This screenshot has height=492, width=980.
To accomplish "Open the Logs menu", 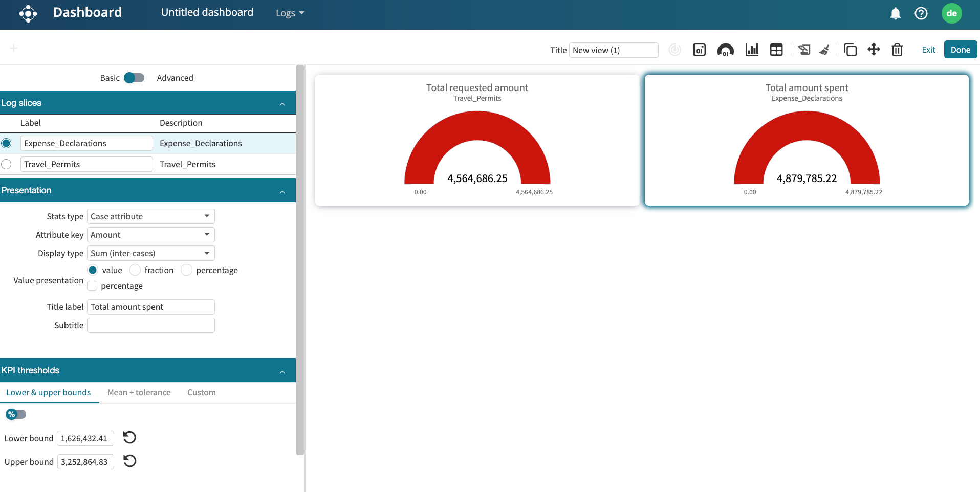I will pyautogui.click(x=290, y=13).
